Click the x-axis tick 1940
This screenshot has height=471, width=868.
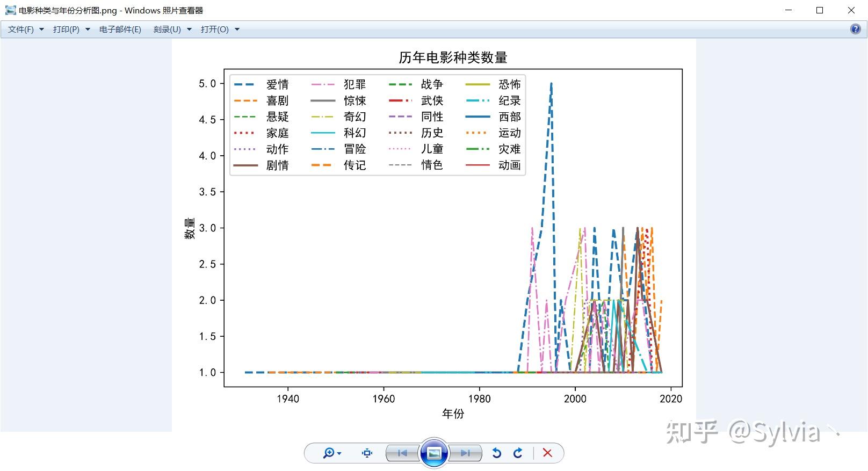tap(288, 399)
